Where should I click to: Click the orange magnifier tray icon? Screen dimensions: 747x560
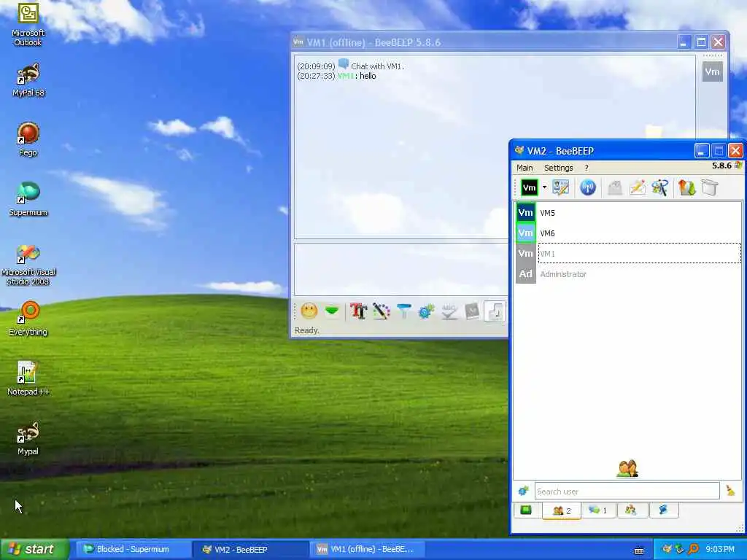(693, 549)
